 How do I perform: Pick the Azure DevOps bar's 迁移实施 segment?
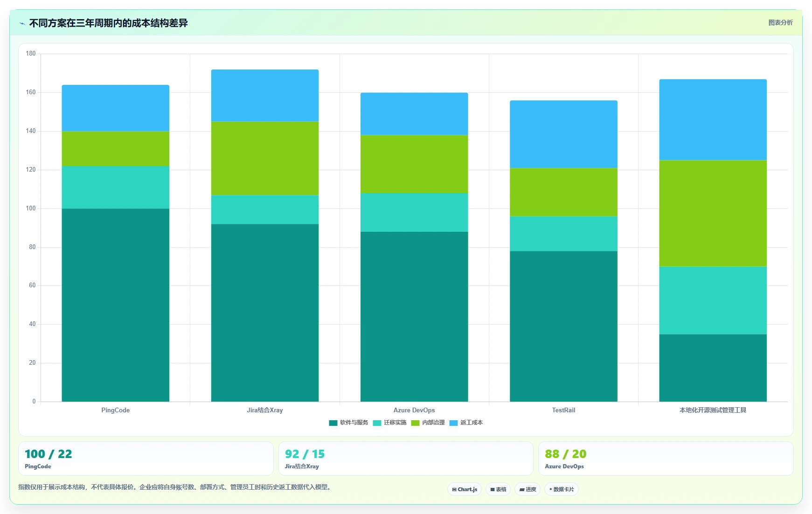414,213
